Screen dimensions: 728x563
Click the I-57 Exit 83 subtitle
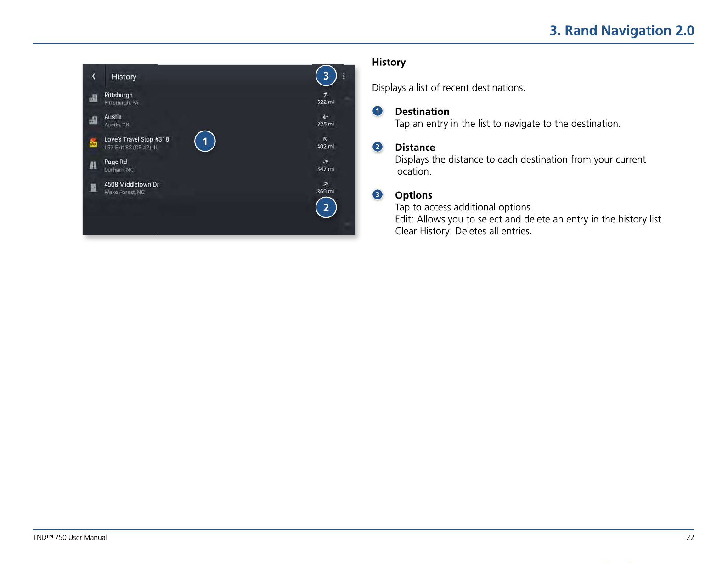(131, 148)
